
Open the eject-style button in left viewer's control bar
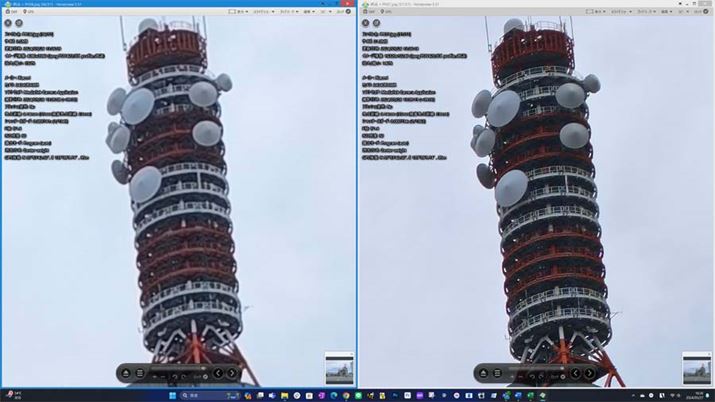pos(126,373)
